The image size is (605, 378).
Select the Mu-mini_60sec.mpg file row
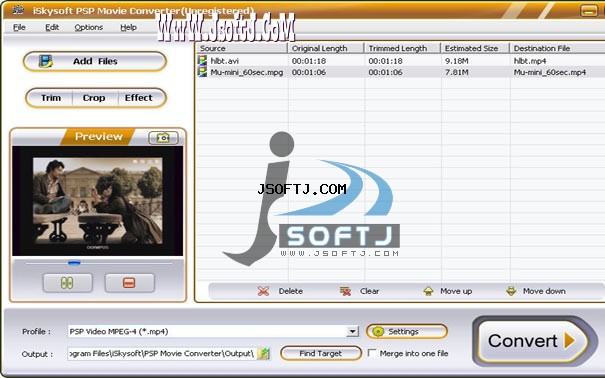click(x=401, y=72)
